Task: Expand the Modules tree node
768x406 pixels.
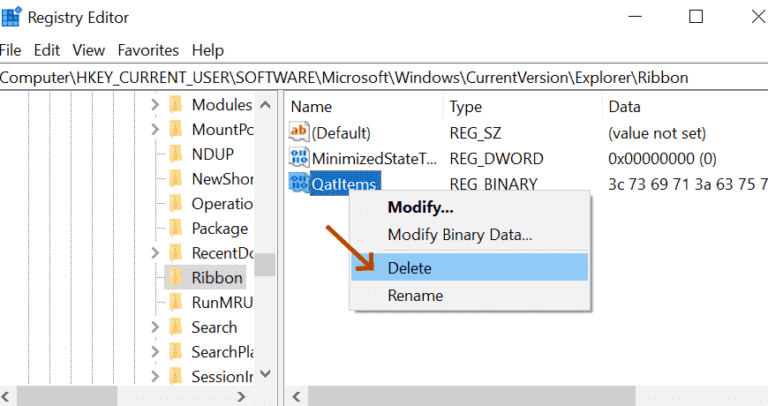Action: point(155,105)
